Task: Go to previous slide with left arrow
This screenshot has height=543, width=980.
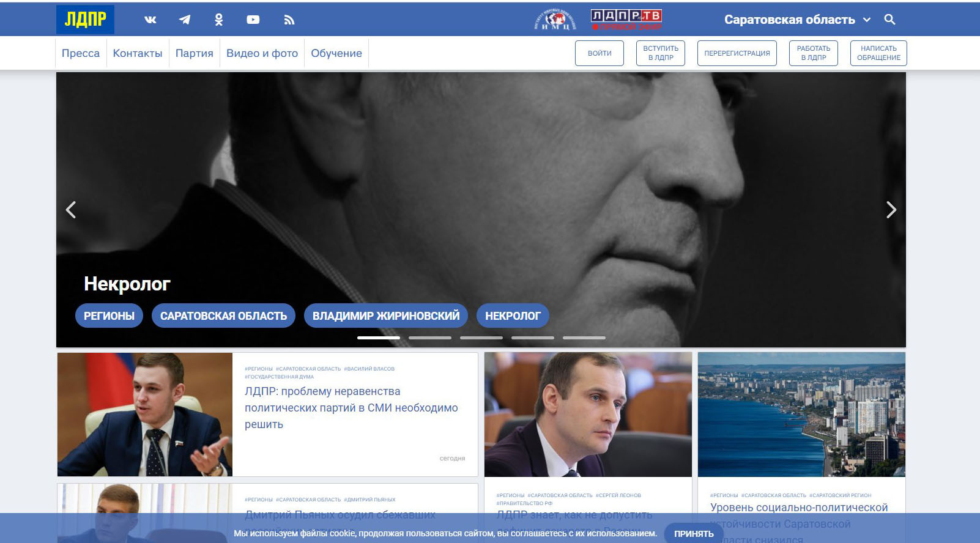Action: click(71, 210)
